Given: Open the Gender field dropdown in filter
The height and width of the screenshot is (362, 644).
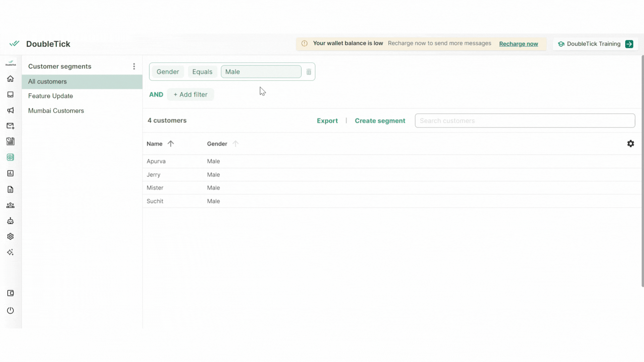Looking at the screenshot, I should click(168, 72).
